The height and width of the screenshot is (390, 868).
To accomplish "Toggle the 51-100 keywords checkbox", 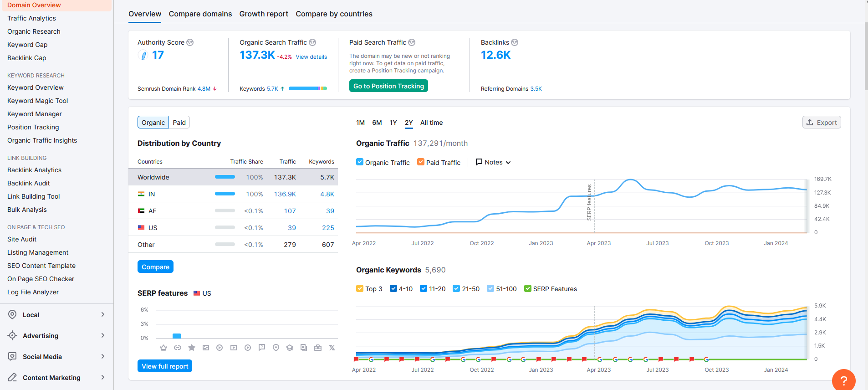I will 490,289.
